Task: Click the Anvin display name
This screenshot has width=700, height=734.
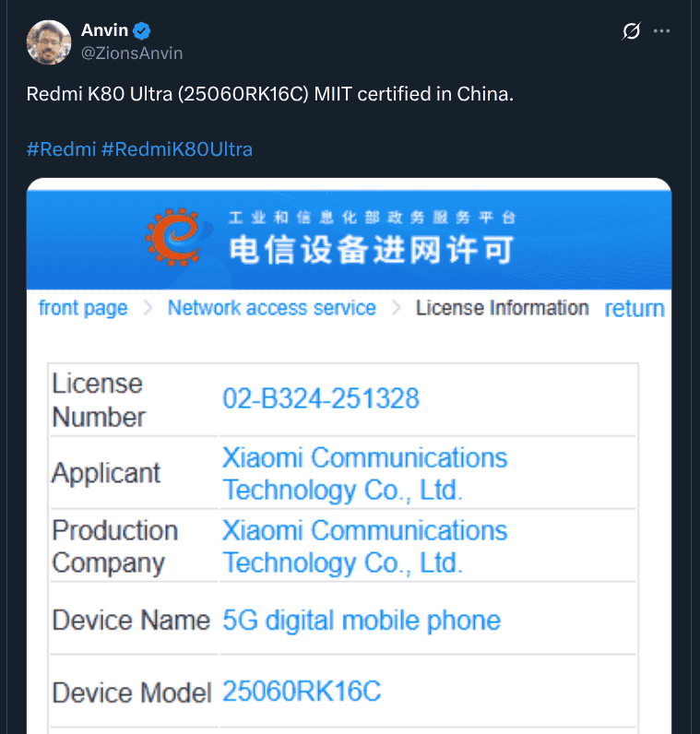Action: [x=104, y=30]
